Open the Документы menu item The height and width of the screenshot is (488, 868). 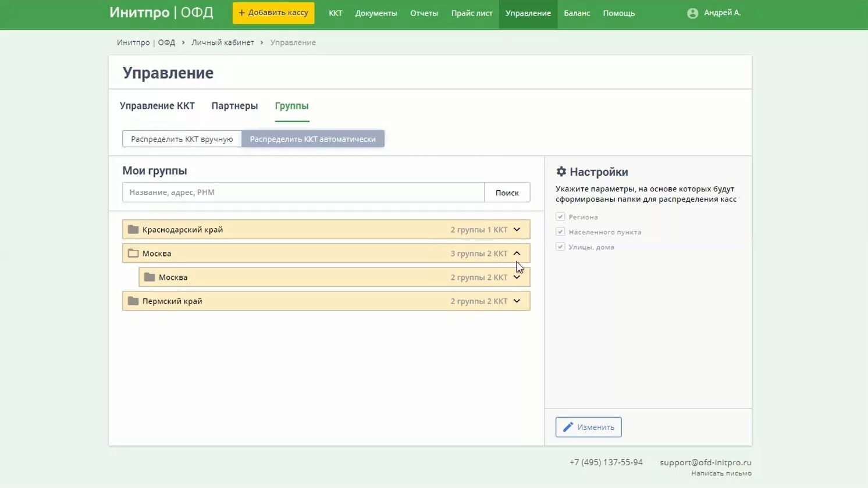[376, 13]
